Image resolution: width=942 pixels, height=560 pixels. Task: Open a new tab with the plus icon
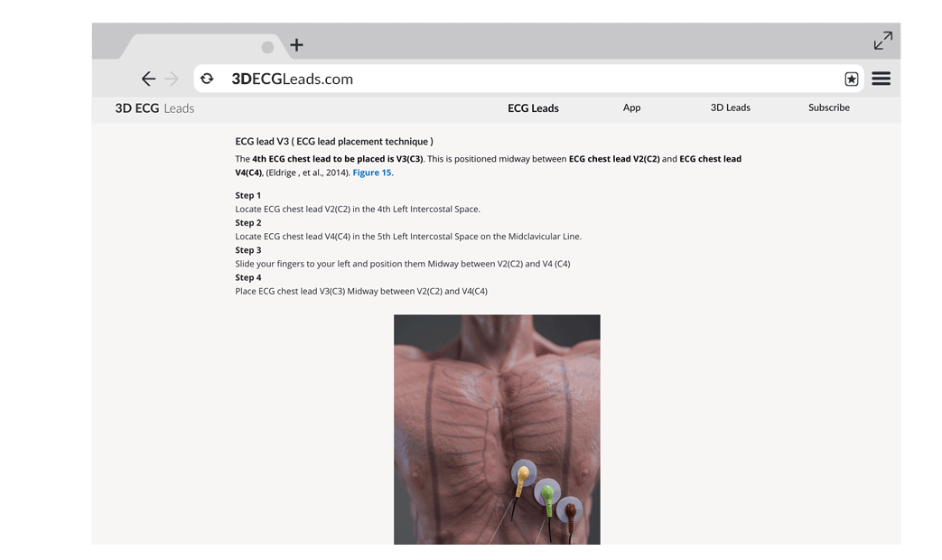coord(297,45)
